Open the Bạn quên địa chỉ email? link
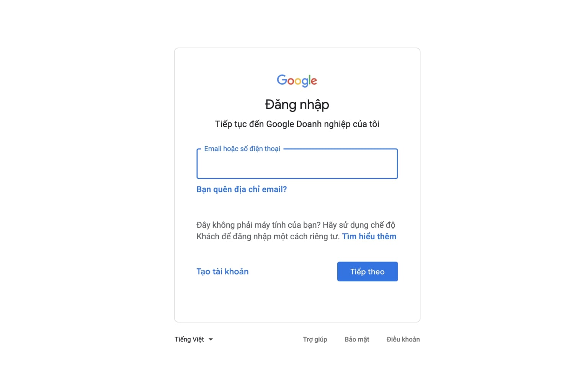Viewport: 588px width, 392px height. [242, 189]
